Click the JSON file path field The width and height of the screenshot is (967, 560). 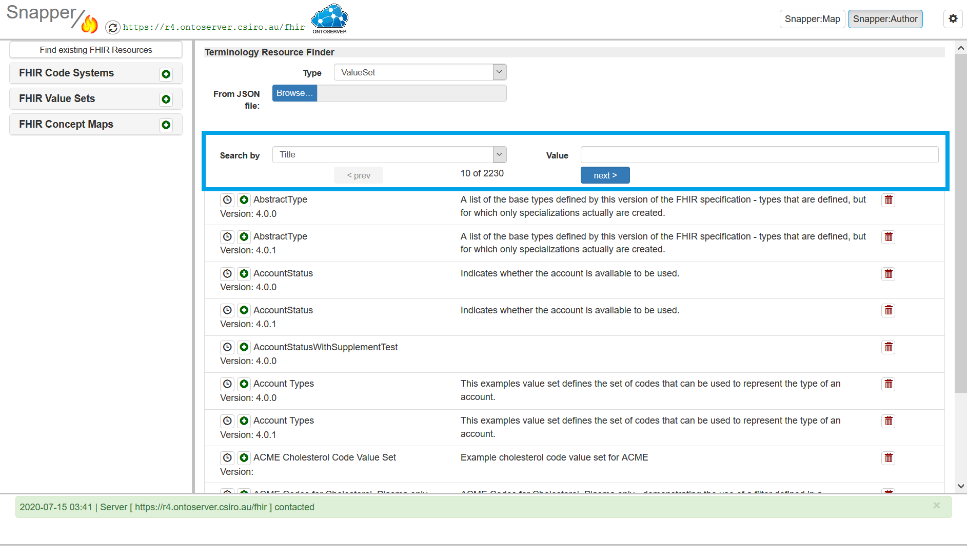tap(411, 93)
